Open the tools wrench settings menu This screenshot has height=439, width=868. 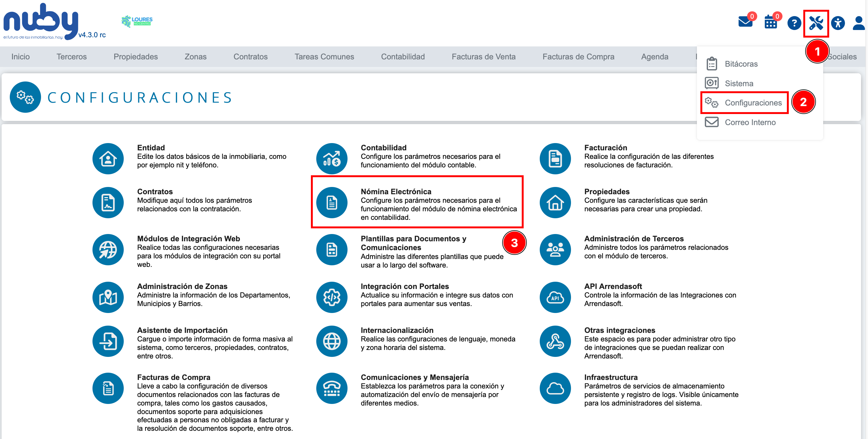point(816,23)
